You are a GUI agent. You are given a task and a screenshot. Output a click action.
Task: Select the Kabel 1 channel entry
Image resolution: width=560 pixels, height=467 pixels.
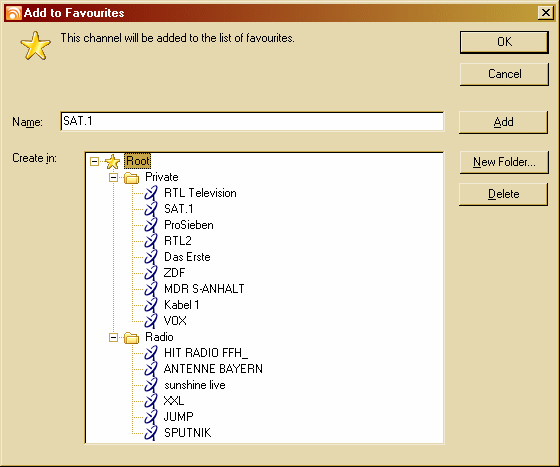(x=181, y=305)
